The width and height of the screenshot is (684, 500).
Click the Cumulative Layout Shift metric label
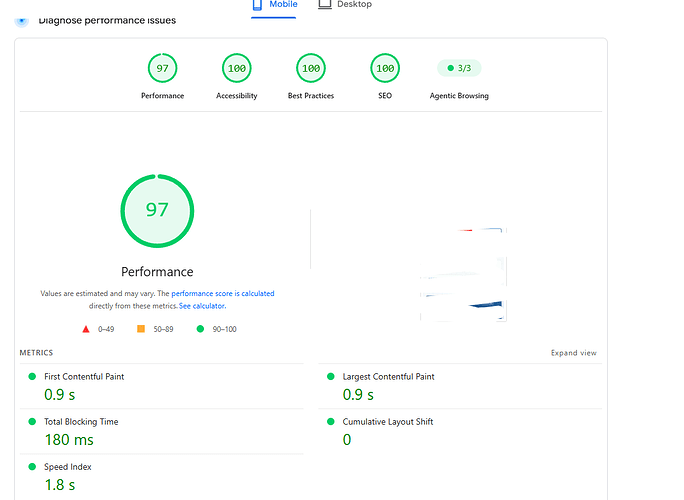pos(388,422)
